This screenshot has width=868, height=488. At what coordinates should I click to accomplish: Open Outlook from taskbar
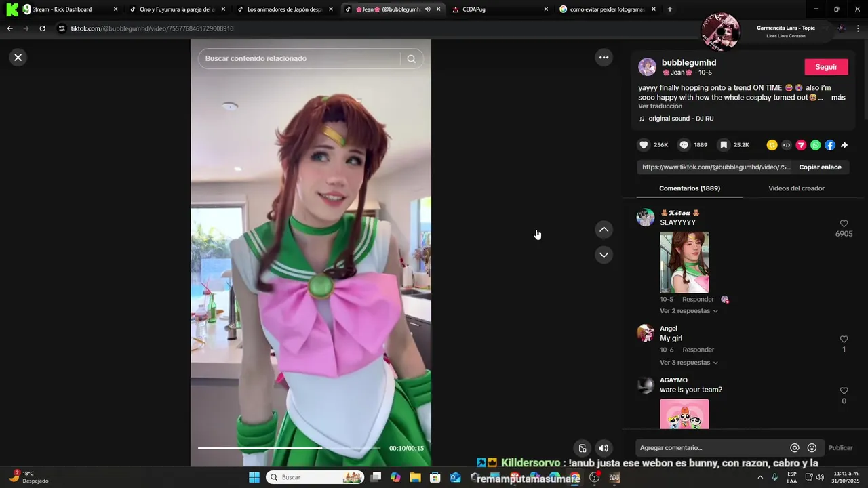click(455, 477)
